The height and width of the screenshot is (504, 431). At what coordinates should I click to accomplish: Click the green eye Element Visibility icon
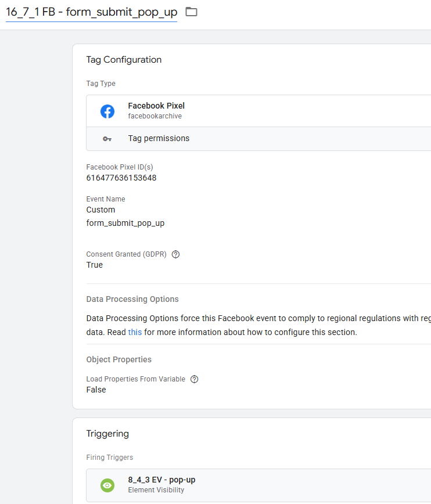107,485
